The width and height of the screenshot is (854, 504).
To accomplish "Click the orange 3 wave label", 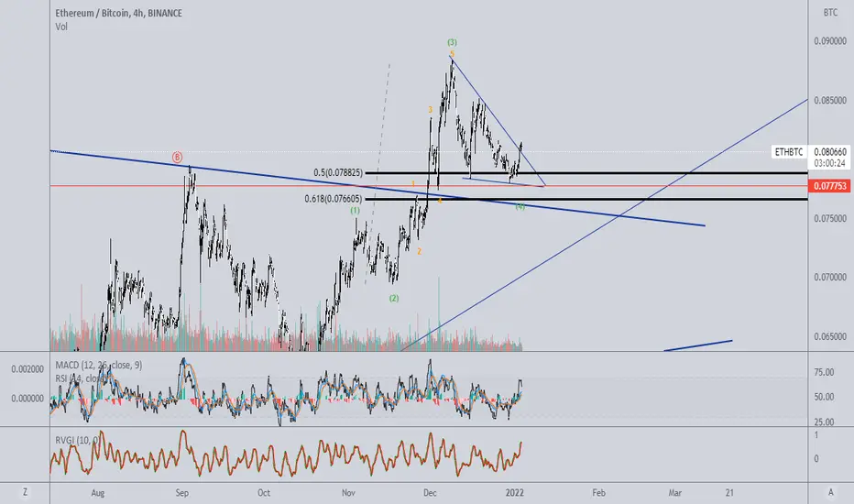I will [430, 110].
